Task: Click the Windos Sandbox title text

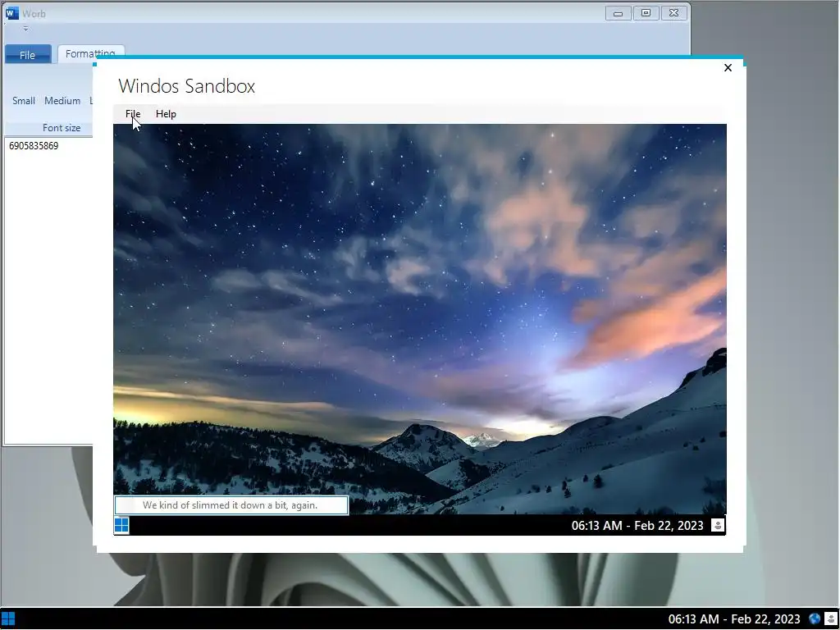Action: [186, 86]
